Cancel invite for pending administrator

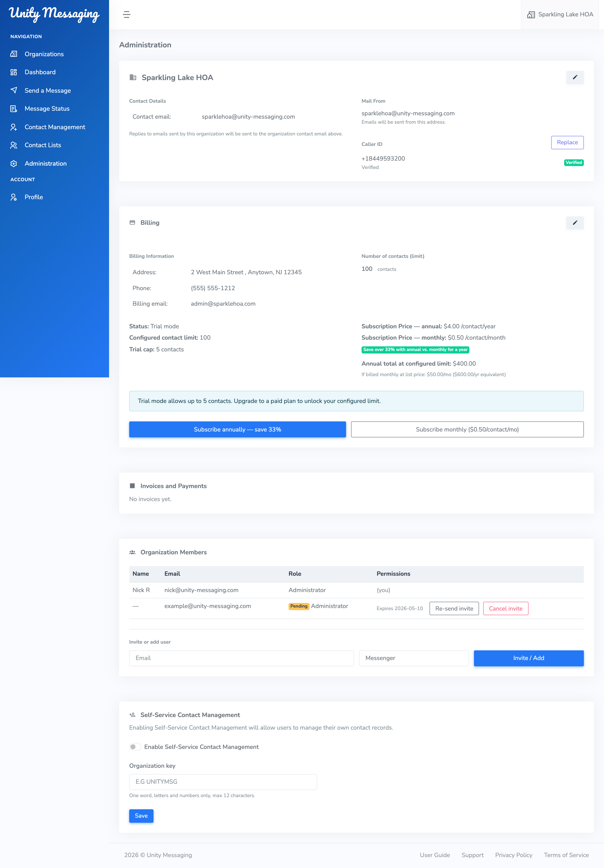pyautogui.click(x=506, y=609)
